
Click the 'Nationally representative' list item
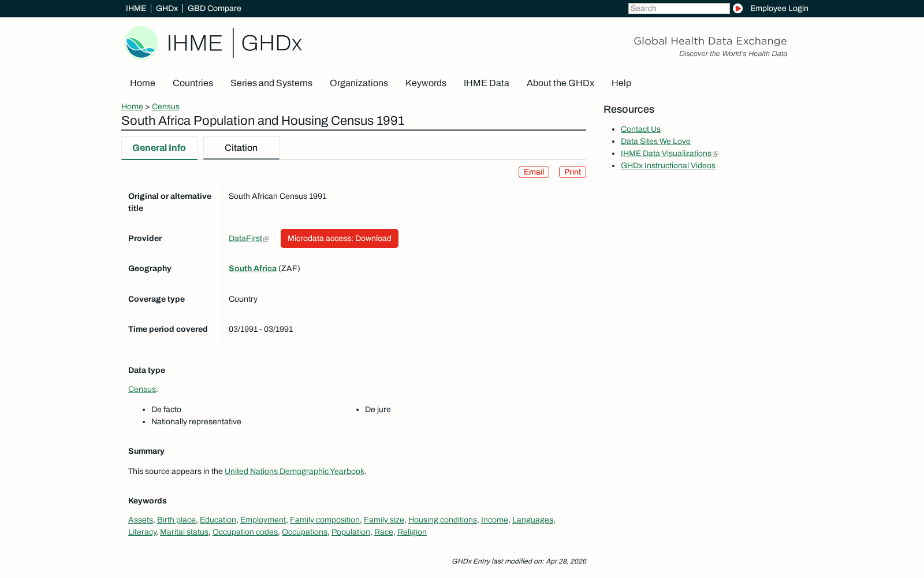pos(196,421)
